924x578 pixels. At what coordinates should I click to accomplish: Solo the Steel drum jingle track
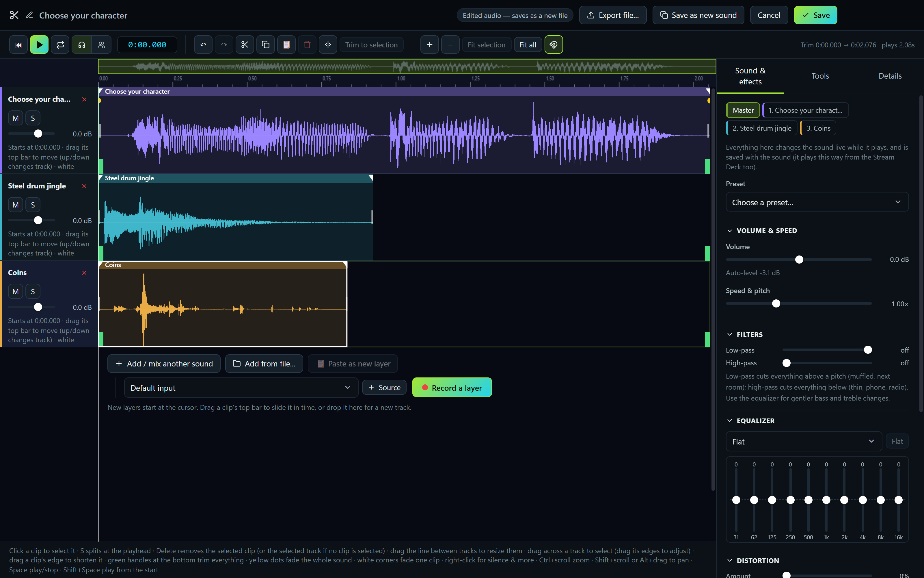33,205
